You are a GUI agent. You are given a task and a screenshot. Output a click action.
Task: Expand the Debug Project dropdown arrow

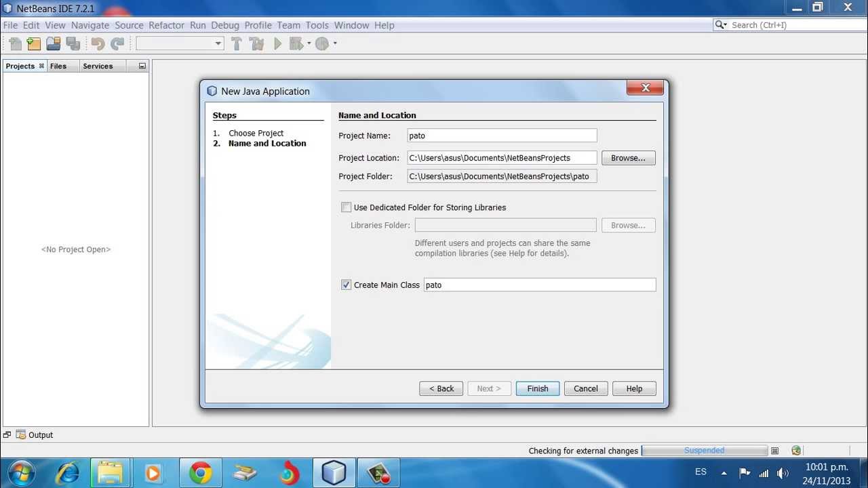coord(309,43)
